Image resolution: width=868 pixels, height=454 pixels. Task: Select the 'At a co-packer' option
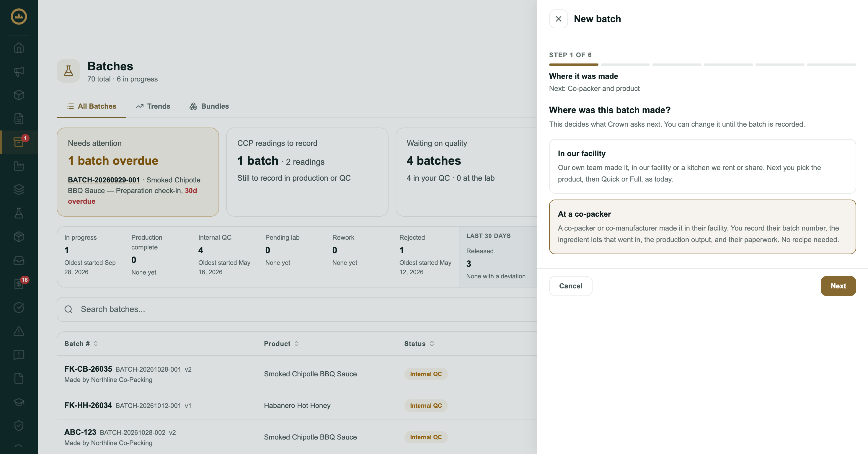(702, 227)
